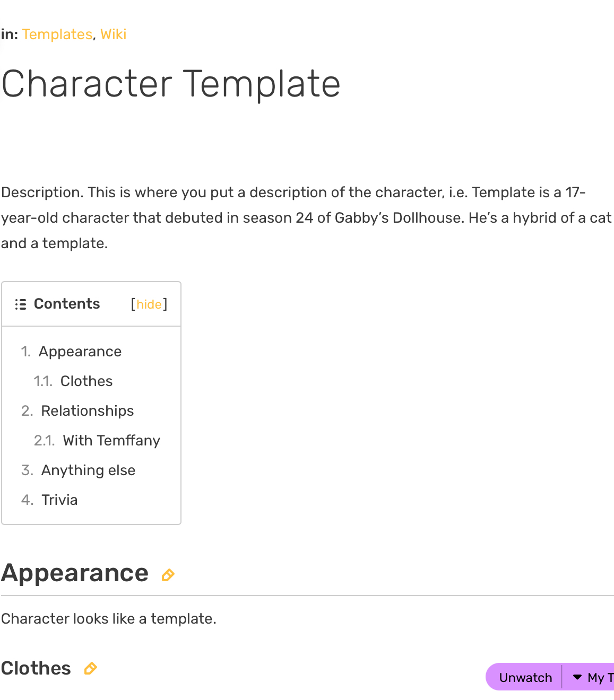This screenshot has width=614, height=700.
Task: Open the Wiki category link
Action: (113, 34)
